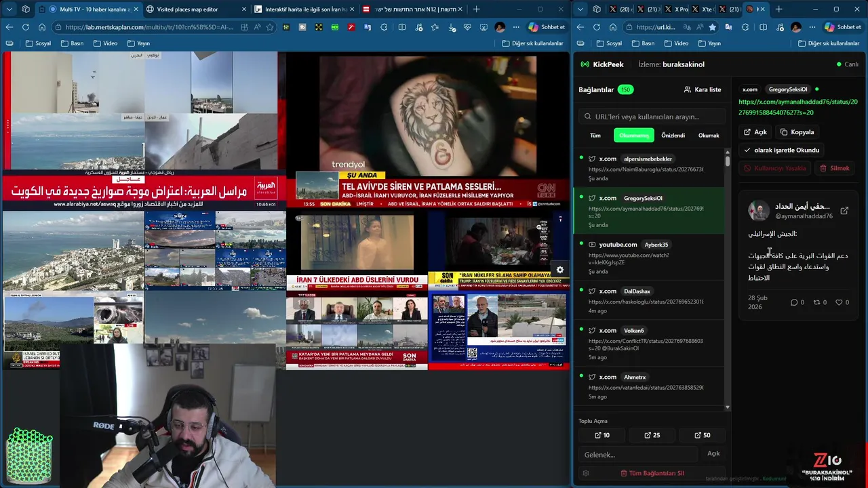Open KickPeek settings gear icon
The image size is (868, 488).
click(585, 473)
